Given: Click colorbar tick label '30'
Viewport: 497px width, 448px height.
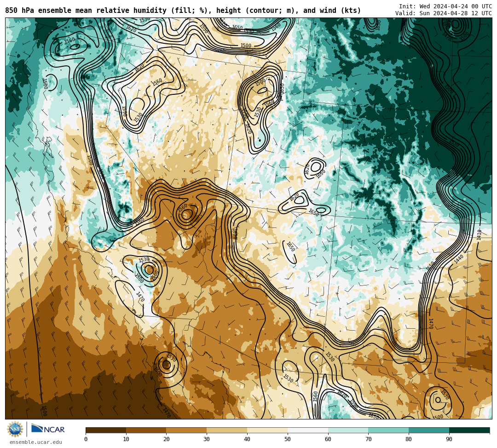Looking at the screenshot, I should [x=207, y=439].
